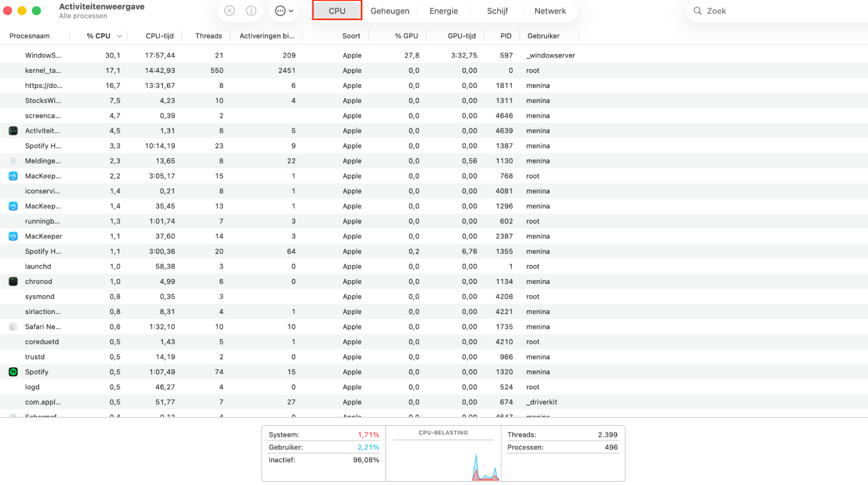Click the MacKeeper icon beside PID 768
The image size is (868, 485).
13,176
